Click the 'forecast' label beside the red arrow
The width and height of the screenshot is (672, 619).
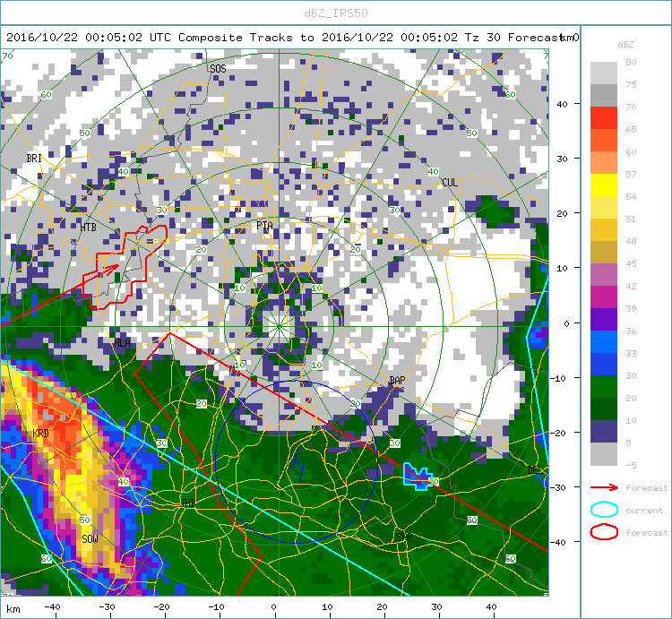pyautogui.click(x=647, y=488)
